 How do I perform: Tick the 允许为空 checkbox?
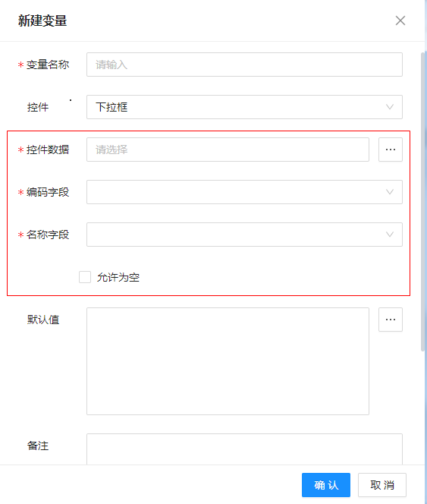[x=85, y=277]
